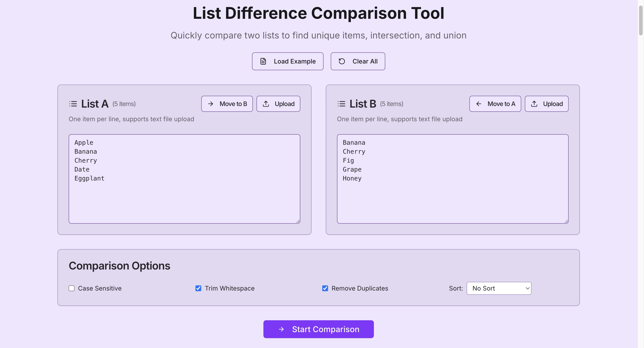The image size is (644, 348).
Task: Click the list icon beside List B heading
Action: [341, 104]
